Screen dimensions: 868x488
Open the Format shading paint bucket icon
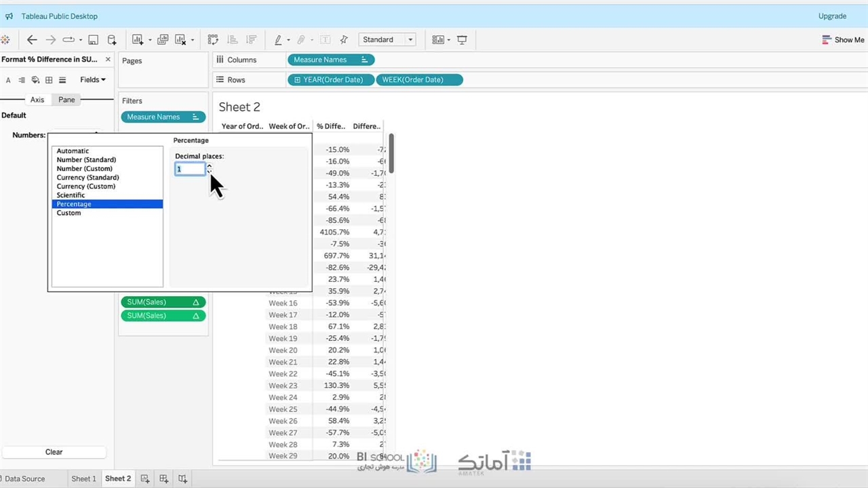35,80
